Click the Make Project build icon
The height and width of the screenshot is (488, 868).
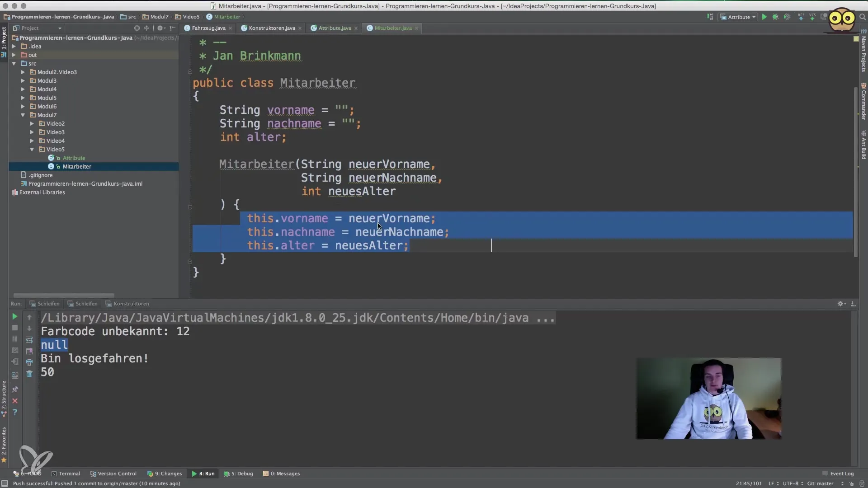[x=710, y=17]
